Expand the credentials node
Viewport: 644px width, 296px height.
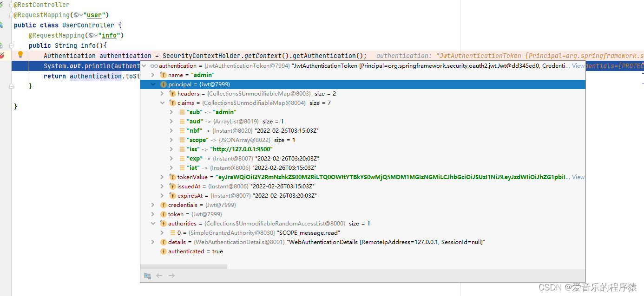click(153, 205)
